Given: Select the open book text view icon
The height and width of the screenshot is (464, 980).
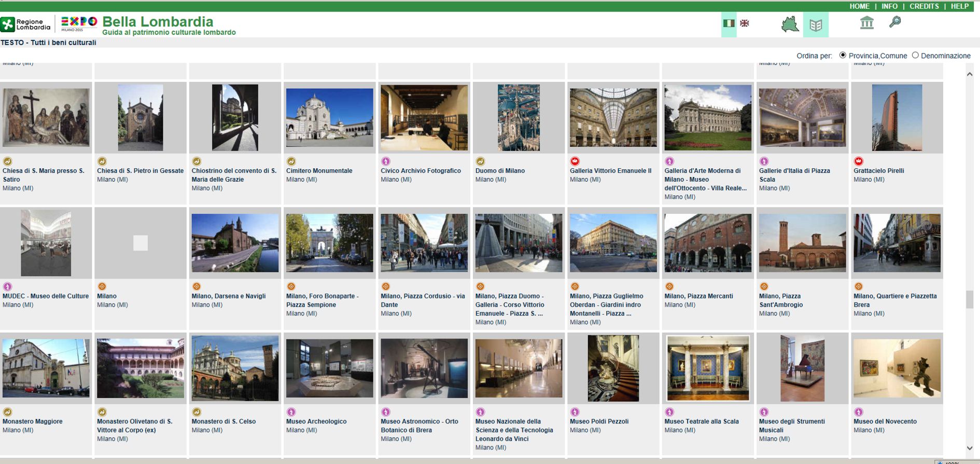Looking at the screenshot, I should (x=816, y=25).
